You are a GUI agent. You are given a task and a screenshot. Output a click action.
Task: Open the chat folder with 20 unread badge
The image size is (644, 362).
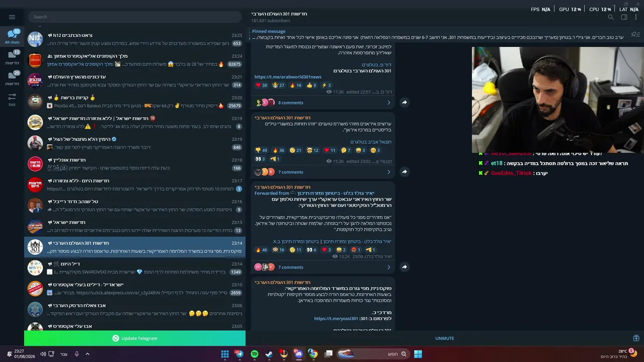coord(12,78)
